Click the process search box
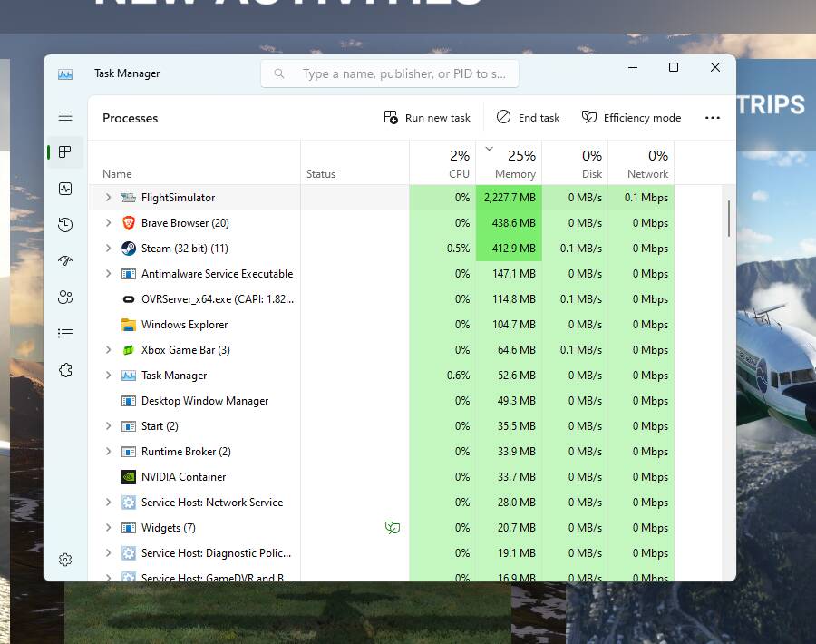This screenshot has width=816, height=644. [390, 73]
